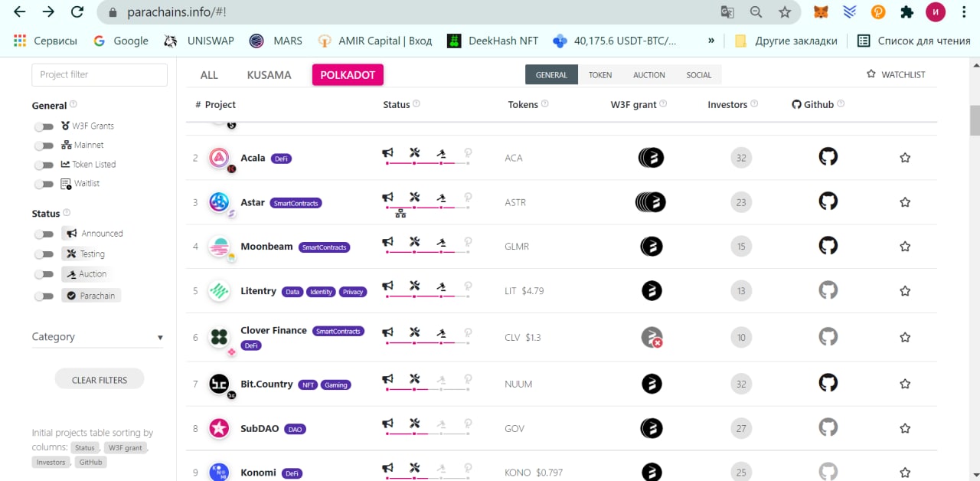Toggle Parachain status filter

pos(44,296)
